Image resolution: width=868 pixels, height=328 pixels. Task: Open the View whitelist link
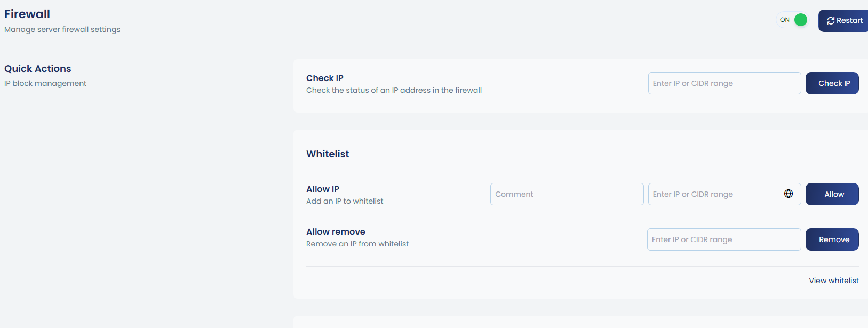click(833, 281)
